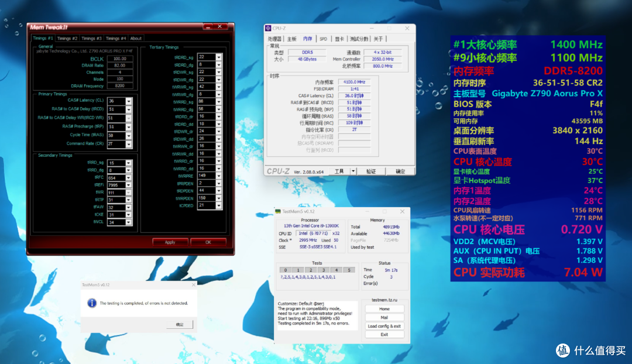Click the BCLK value field
This screenshot has width=632, height=364.
coord(120,59)
